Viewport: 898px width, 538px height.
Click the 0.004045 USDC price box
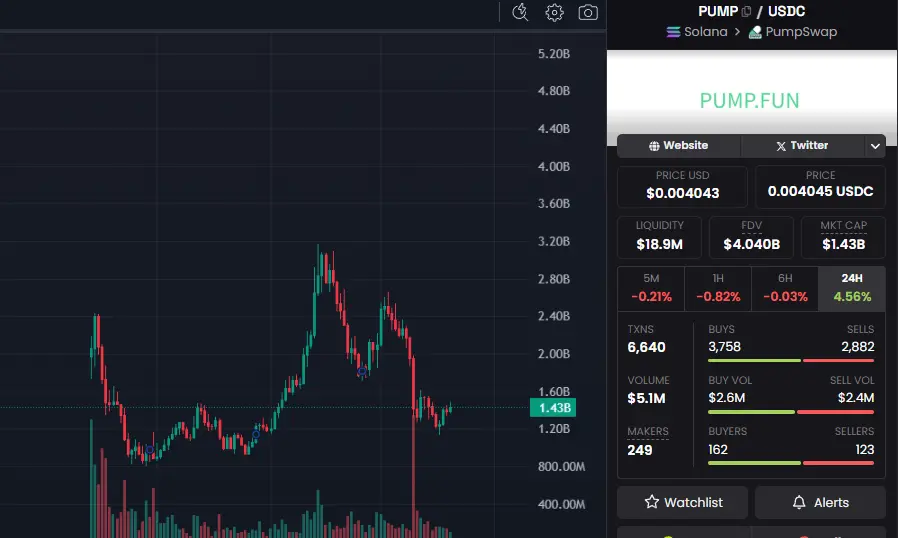820,186
